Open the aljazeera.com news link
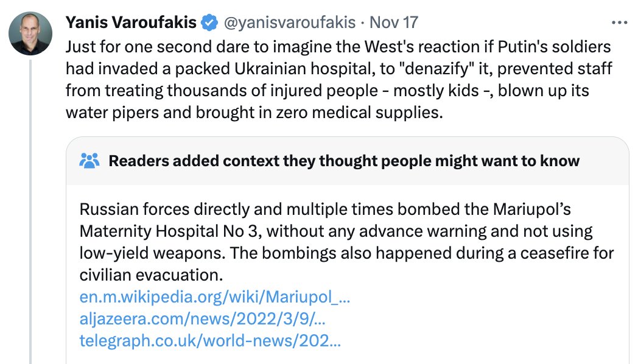This screenshot has height=364, width=638. pos(205,319)
